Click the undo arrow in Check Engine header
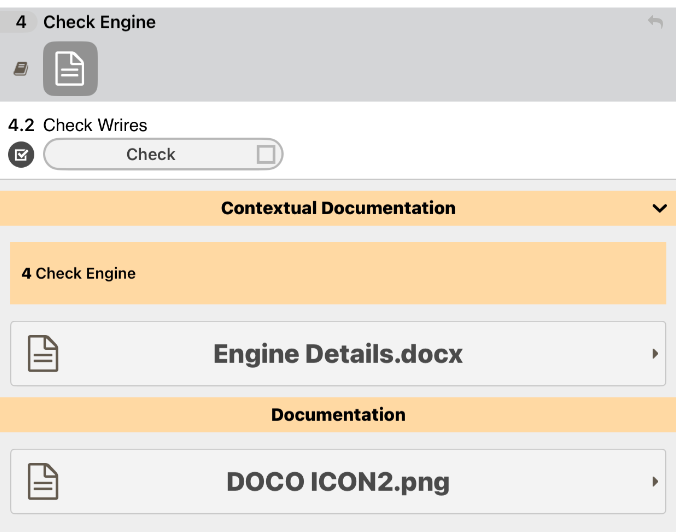676x532 pixels. (655, 22)
